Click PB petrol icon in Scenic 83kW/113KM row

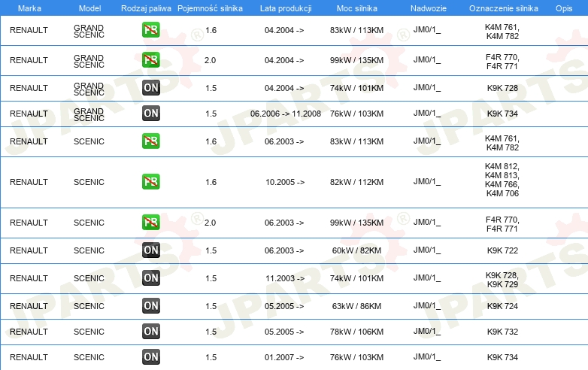pyautogui.click(x=150, y=141)
